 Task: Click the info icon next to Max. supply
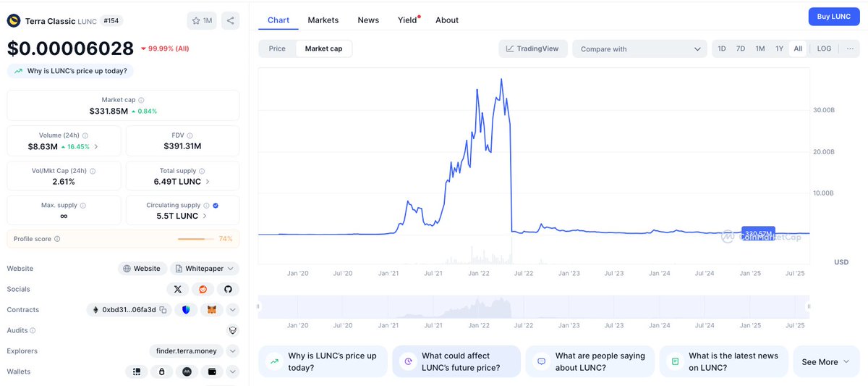coord(84,206)
